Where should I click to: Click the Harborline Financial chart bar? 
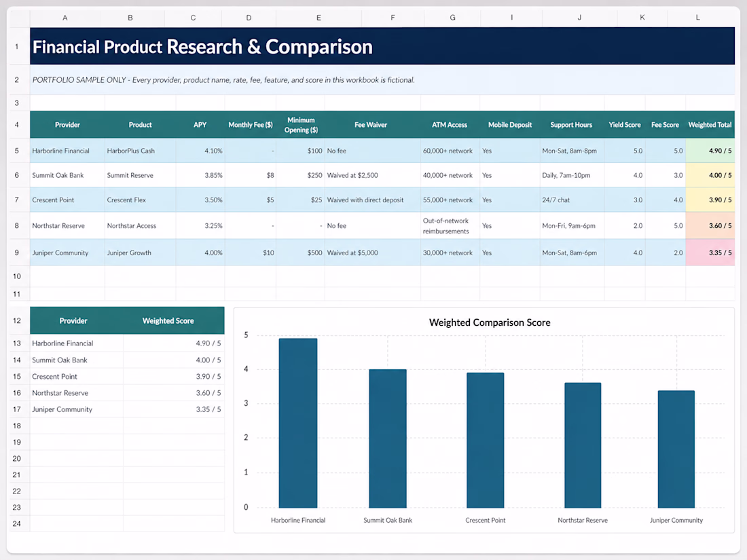click(298, 423)
